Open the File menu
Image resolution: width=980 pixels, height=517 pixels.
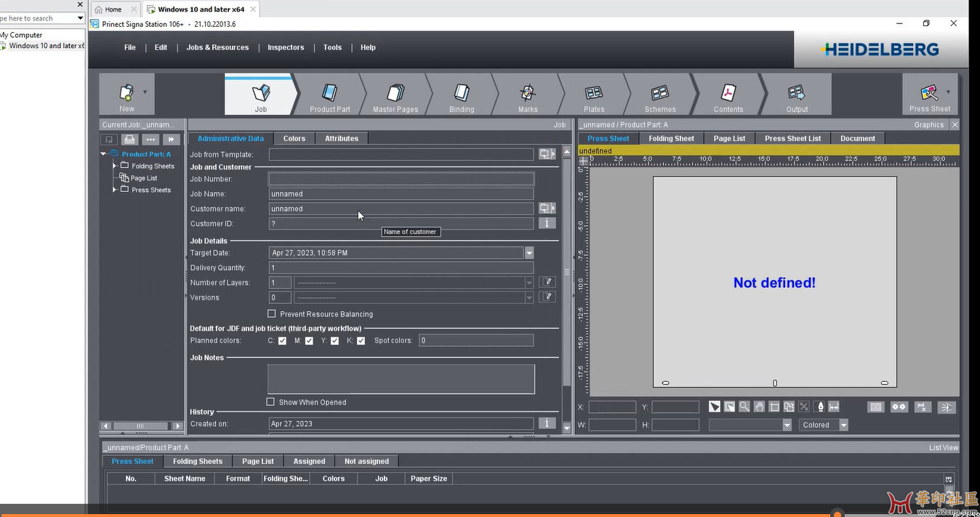130,47
